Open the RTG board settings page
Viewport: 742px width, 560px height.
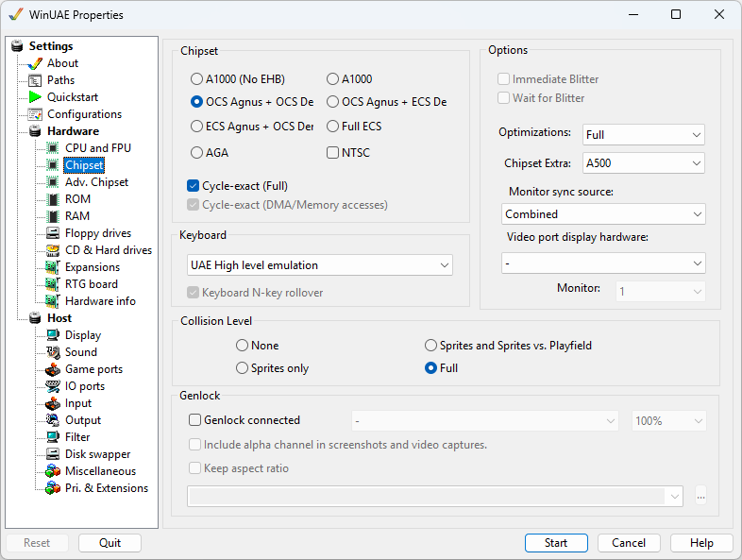tap(92, 284)
